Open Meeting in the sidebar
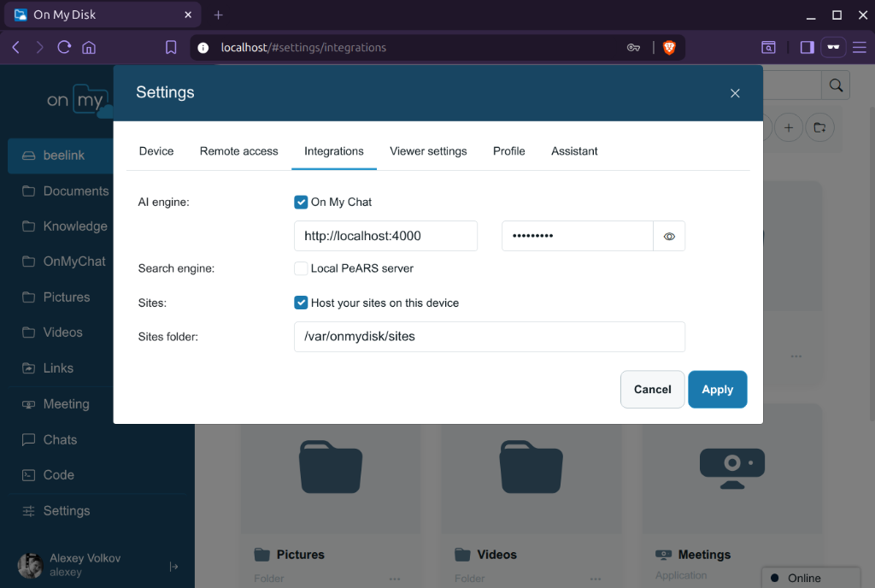 [56, 404]
